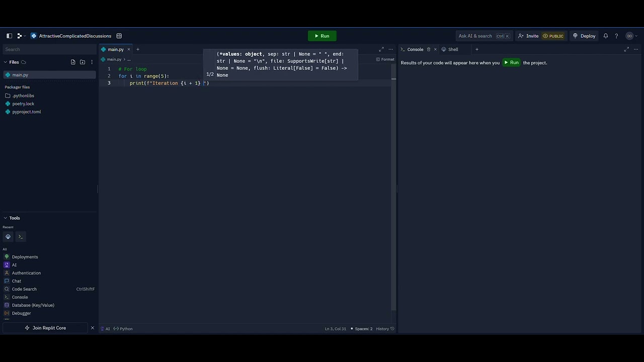The image size is (644, 362).
Task: Open the Authentication tool
Action: click(x=26, y=273)
